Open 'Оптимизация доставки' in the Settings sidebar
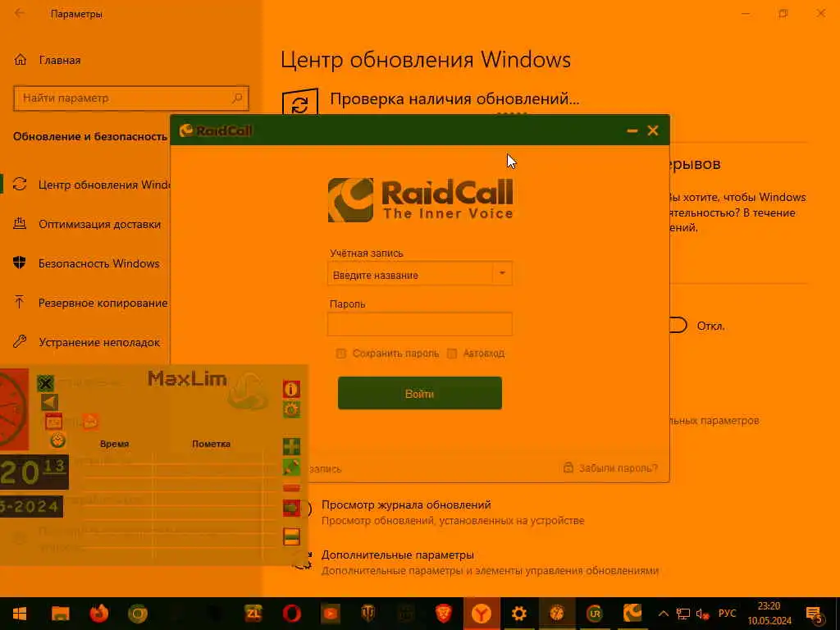 tap(99, 224)
